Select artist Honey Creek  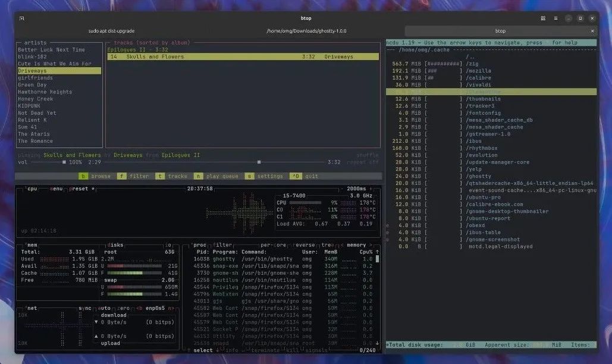35,99
